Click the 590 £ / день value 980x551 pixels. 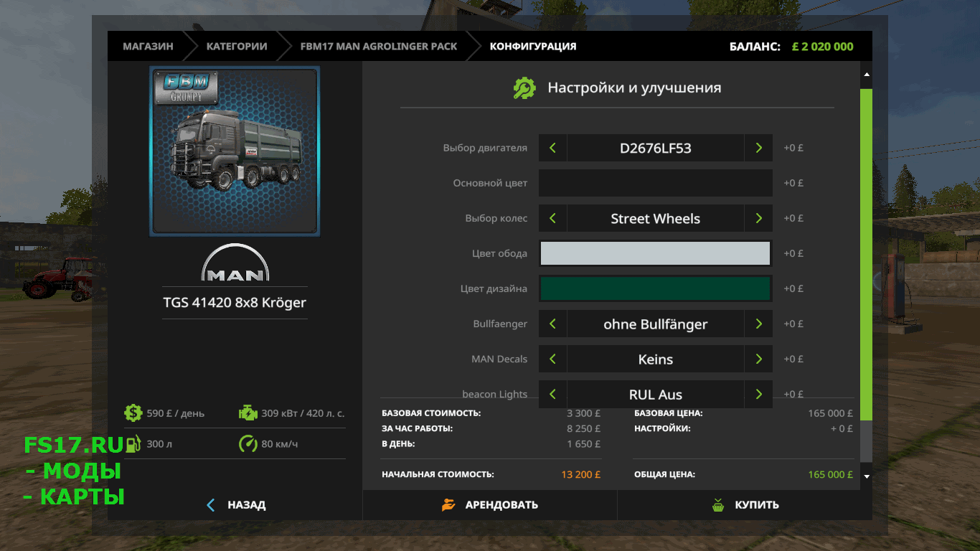click(176, 413)
